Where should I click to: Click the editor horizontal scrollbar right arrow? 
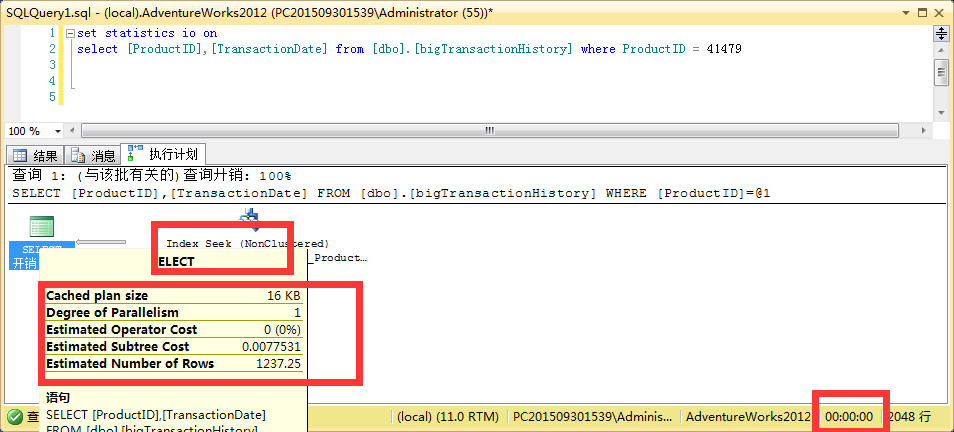tap(923, 131)
